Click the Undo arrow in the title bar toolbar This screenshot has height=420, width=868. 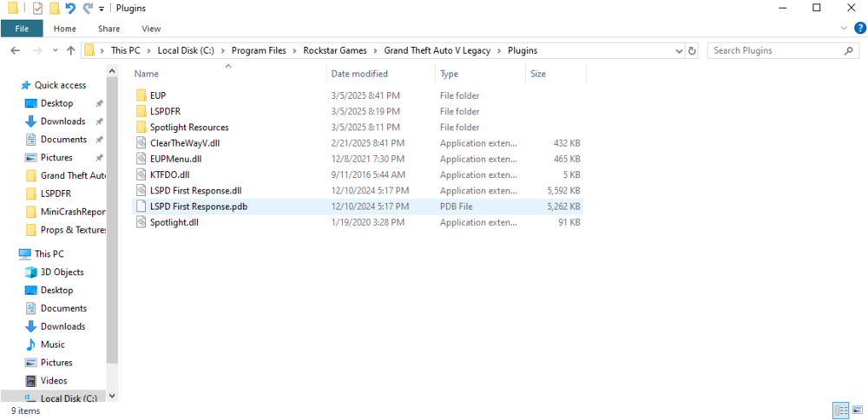[x=70, y=9]
